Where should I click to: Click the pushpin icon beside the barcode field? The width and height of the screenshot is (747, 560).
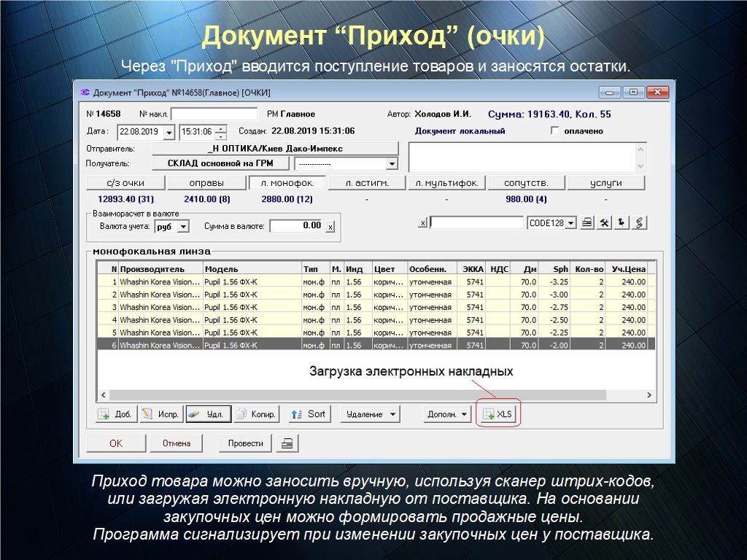(x=622, y=223)
